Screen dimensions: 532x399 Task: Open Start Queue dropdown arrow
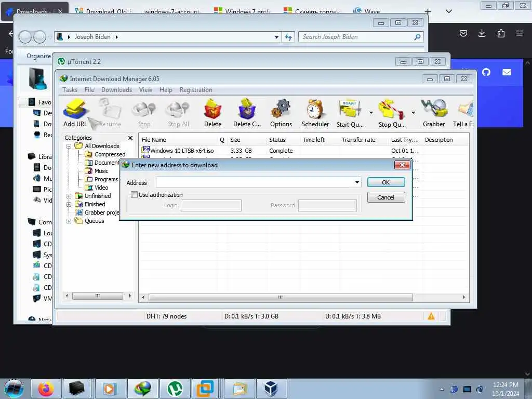(371, 112)
